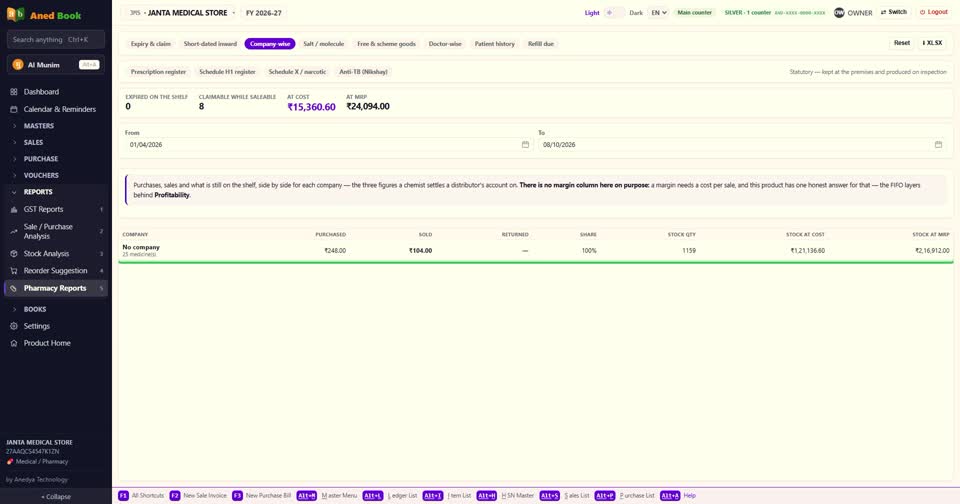
Task: Select the Company-wise tab
Action: pos(270,43)
